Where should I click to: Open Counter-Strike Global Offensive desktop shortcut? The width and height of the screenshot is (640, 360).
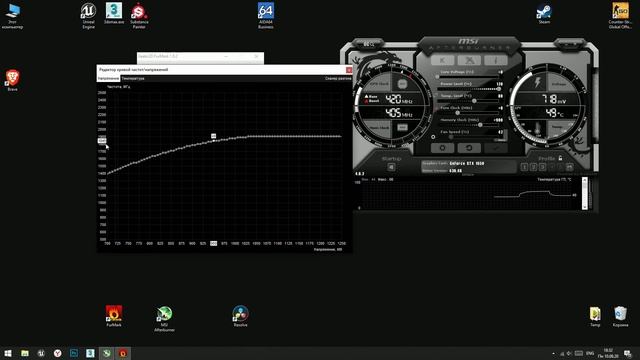tap(620, 16)
